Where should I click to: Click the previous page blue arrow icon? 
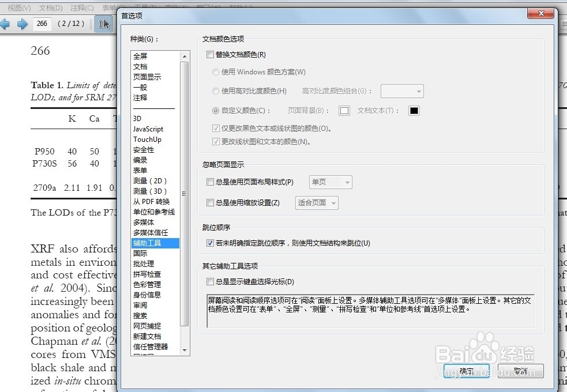coord(6,24)
